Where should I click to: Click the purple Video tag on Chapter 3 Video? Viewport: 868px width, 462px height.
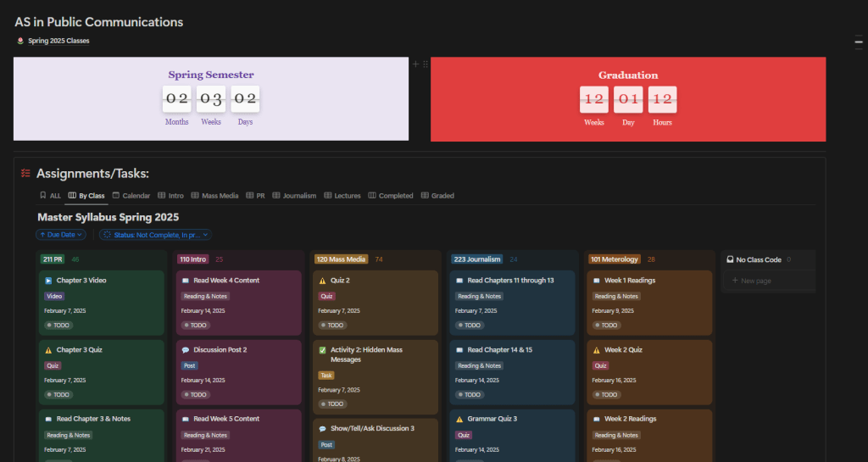pos(54,297)
